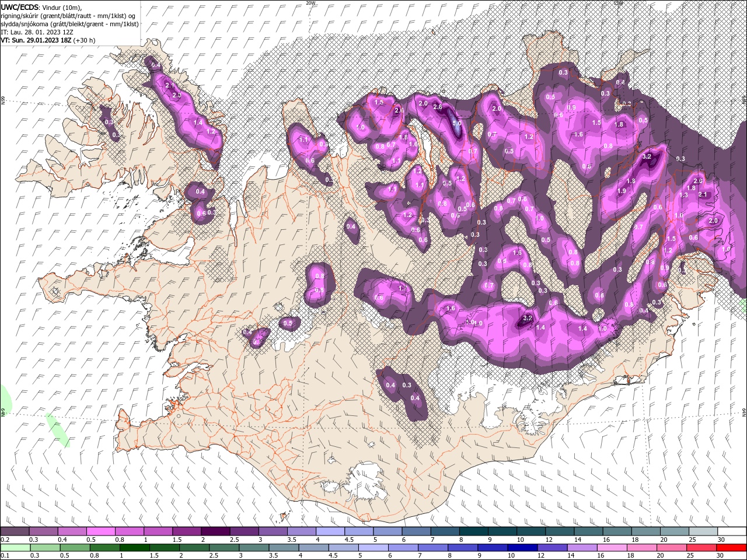
Task: Click the dark teal 8 swatch, upper legend
Action: (474, 531)
